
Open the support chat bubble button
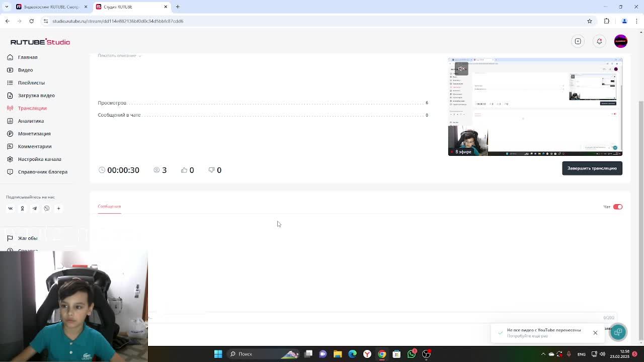point(618,332)
